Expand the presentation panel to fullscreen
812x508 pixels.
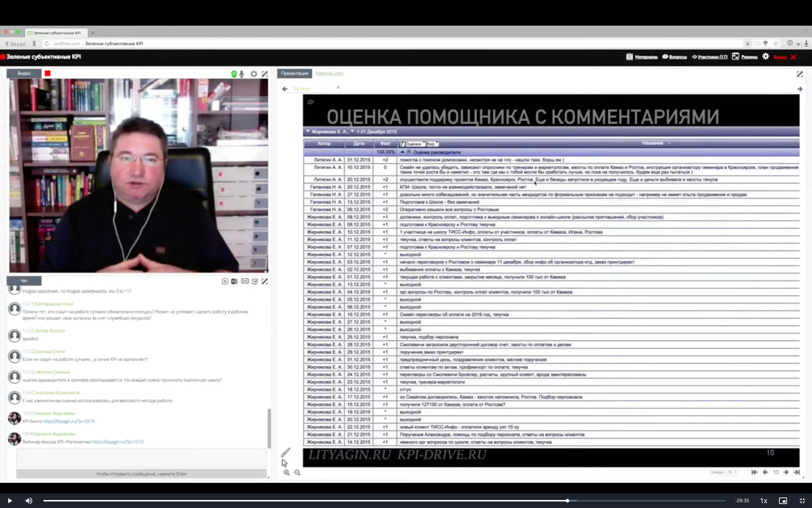point(800,74)
